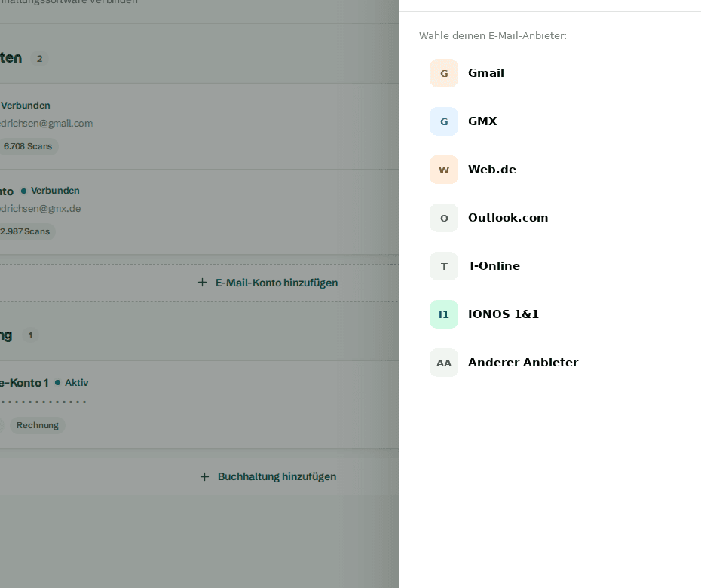The height and width of the screenshot is (588, 701).
Task: Click the plus icon beside Buchhaltung hinzufügen
Action: (204, 476)
